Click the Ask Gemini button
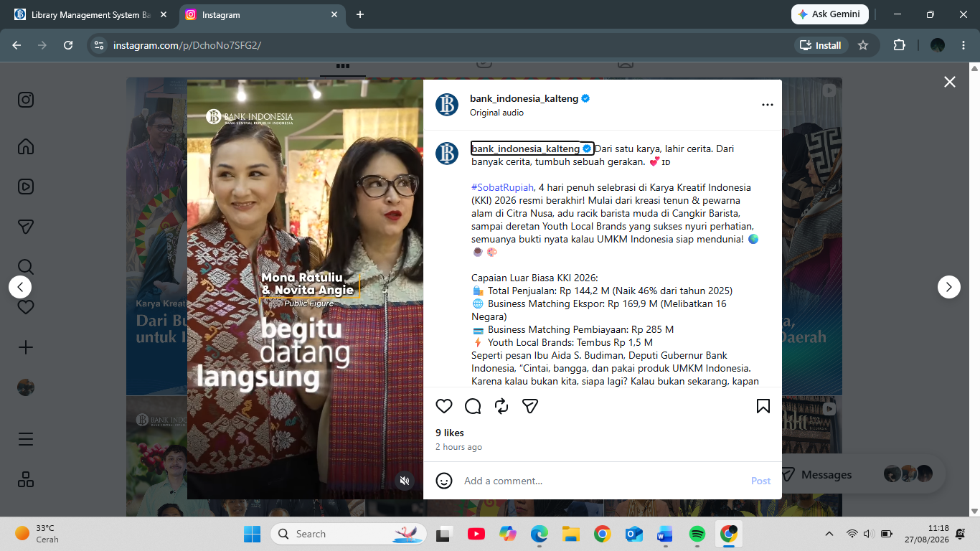 point(830,14)
